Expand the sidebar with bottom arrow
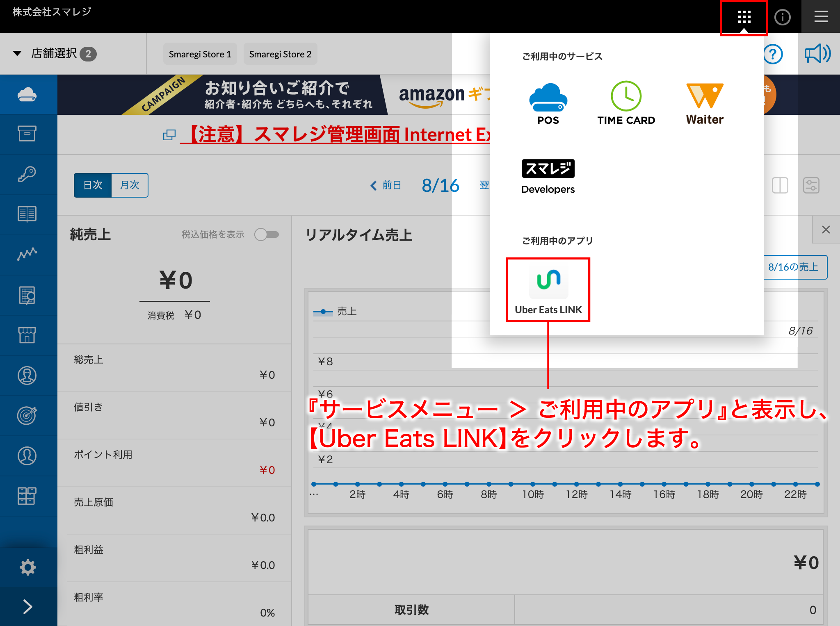 coord(27,606)
